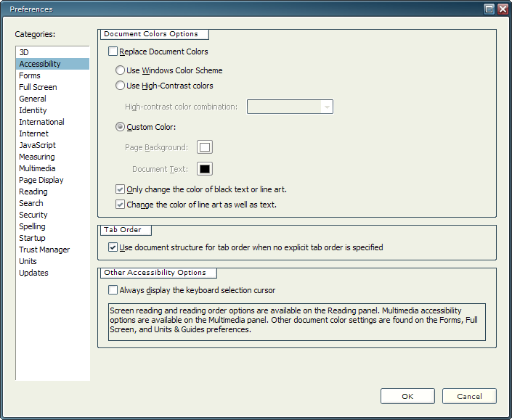Choose the General category

pyautogui.click(x=52, y=99)
